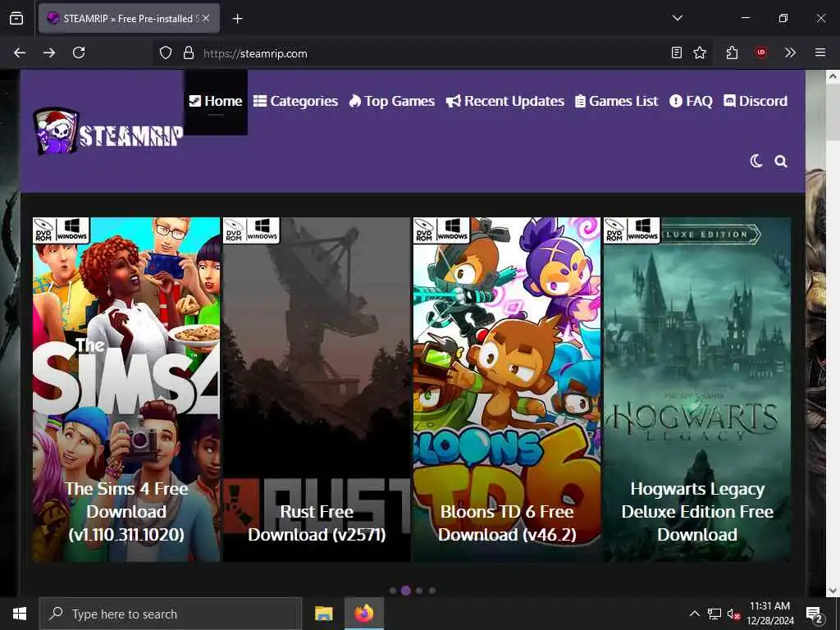Open the notification center icon
The height and width of the screenshot is (630, 840).
click(815, 614)
